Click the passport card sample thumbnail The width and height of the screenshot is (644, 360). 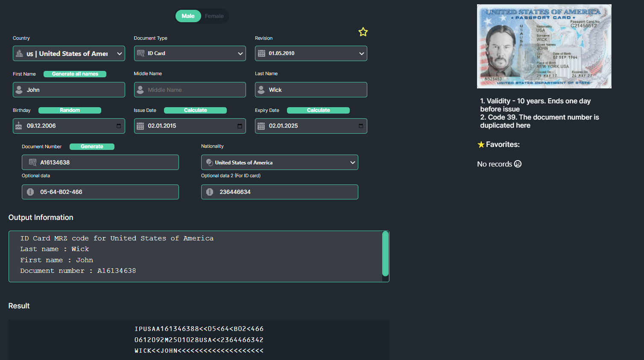coord(544,46)
